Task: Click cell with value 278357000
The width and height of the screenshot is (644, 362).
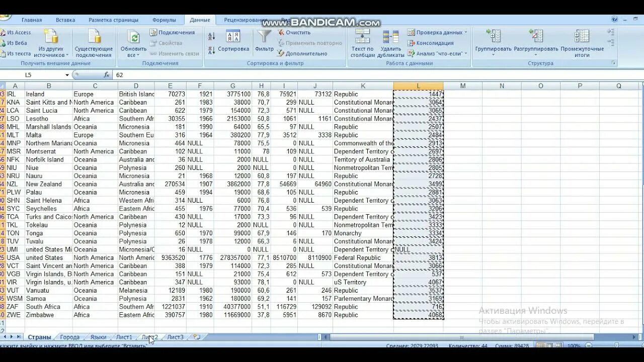Action: tap(233, 257)
